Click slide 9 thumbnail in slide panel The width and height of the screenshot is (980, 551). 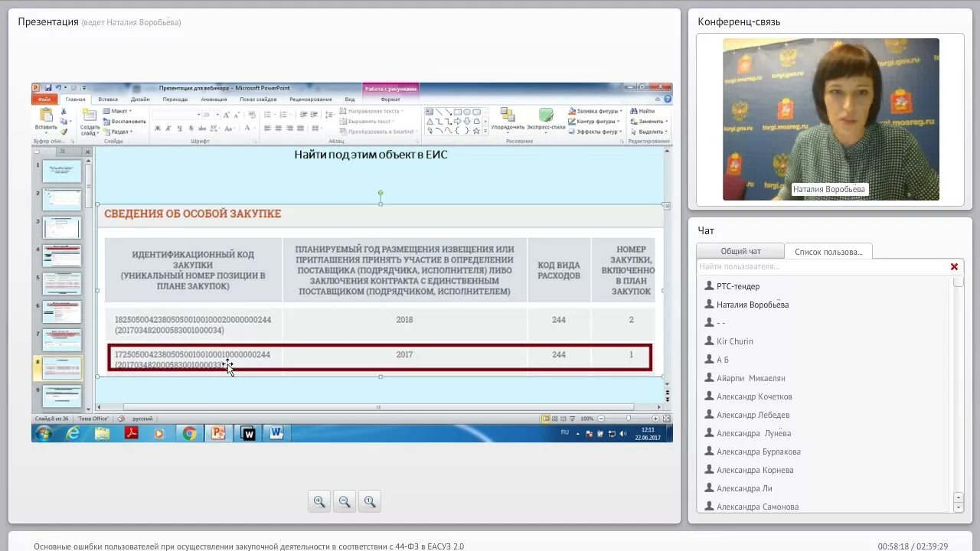[x=62, y=396]
